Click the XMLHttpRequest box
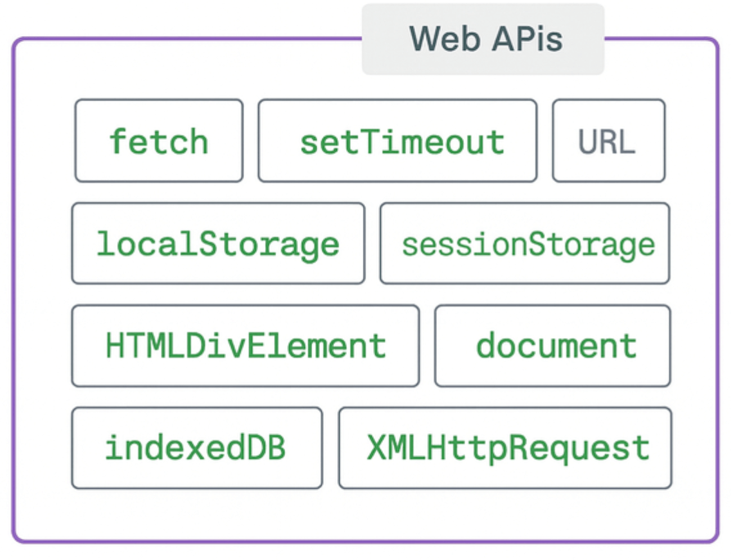Screen dimensions: 731x560 coord(505,448)
